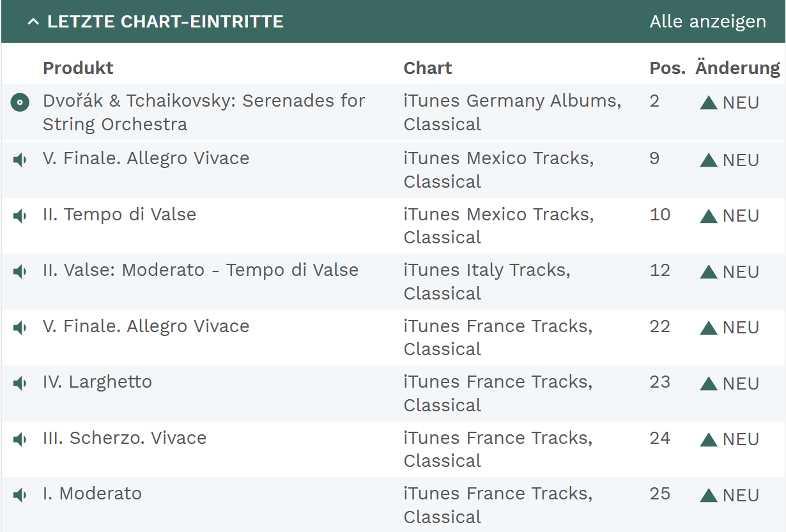Sort by the Chart column header

[x=428, y=68]
